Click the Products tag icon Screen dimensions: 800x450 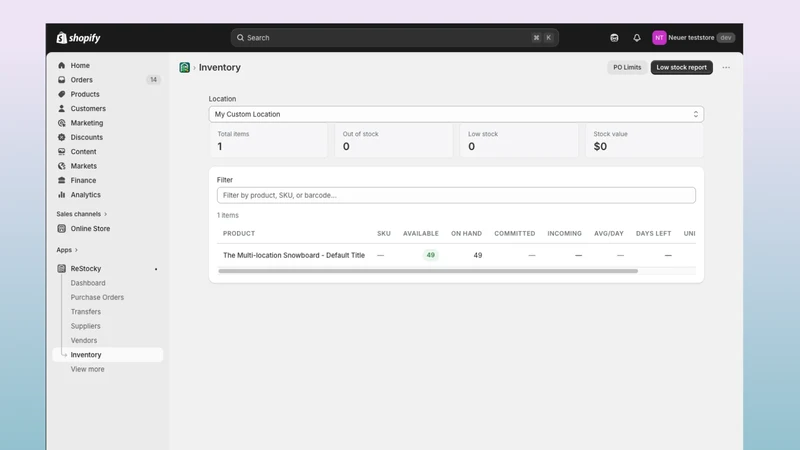pos(62,94)
